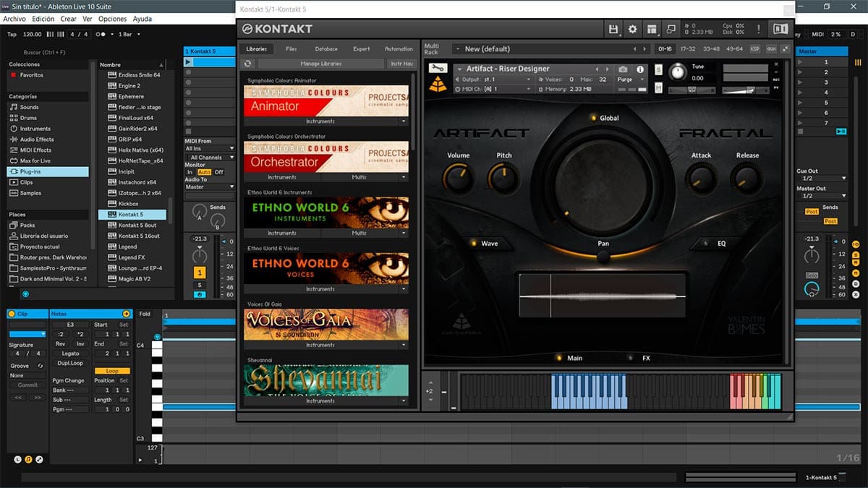Screen dimensions: 868x488
Task: Select next multi preset arrow
Action: point(644,48)
